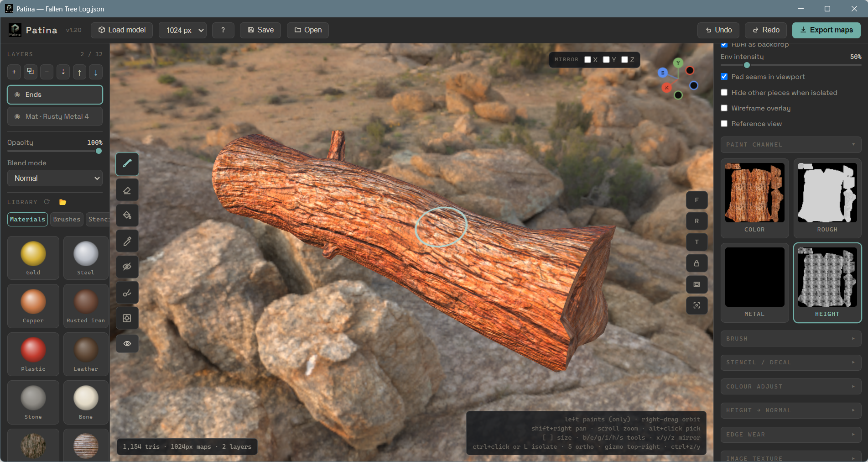
Task: Select the hide-faces crossed-eye tool
Action: coord(127,267)
